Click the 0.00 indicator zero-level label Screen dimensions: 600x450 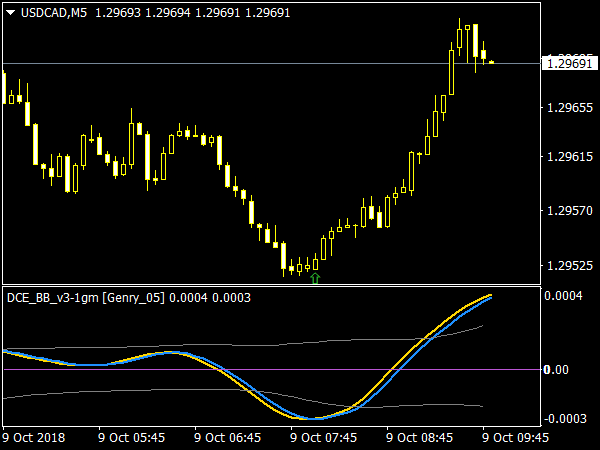click(556, 370)
